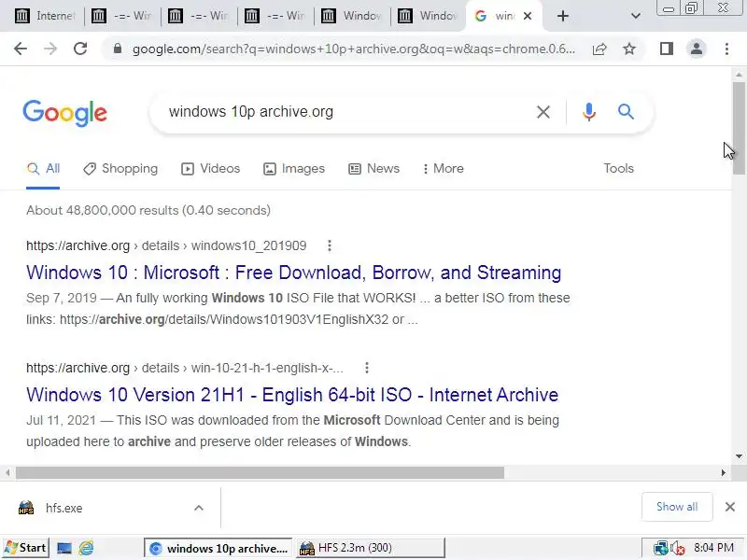Click the scroll down arrow
Image resolution: width=747 pixels, height=560 pixels.
(739, 456)
